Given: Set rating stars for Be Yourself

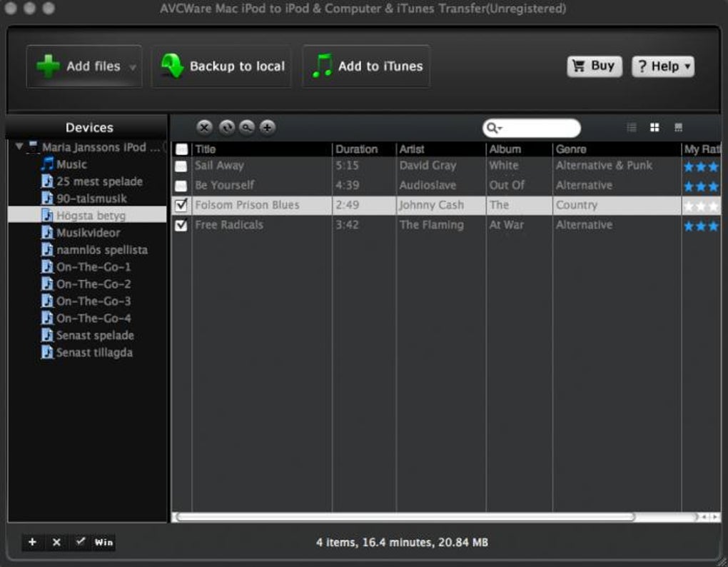Looking at the screenshot, I should click(x=701, y=186).
